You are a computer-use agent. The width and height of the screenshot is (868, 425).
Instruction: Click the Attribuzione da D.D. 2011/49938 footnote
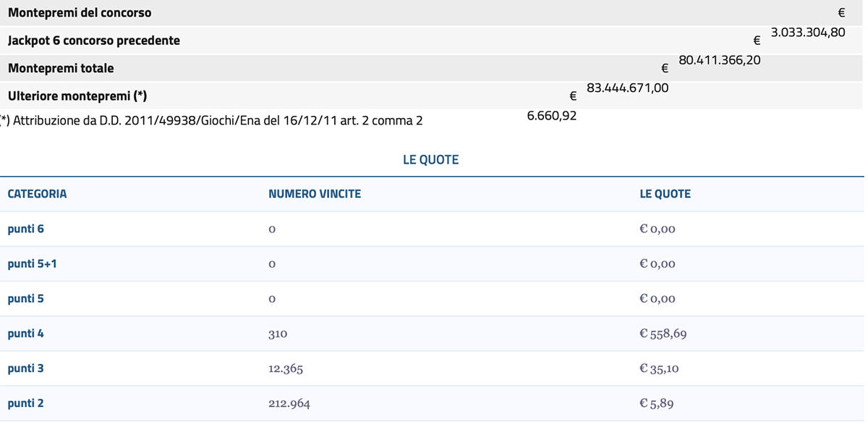click(211, 121)
